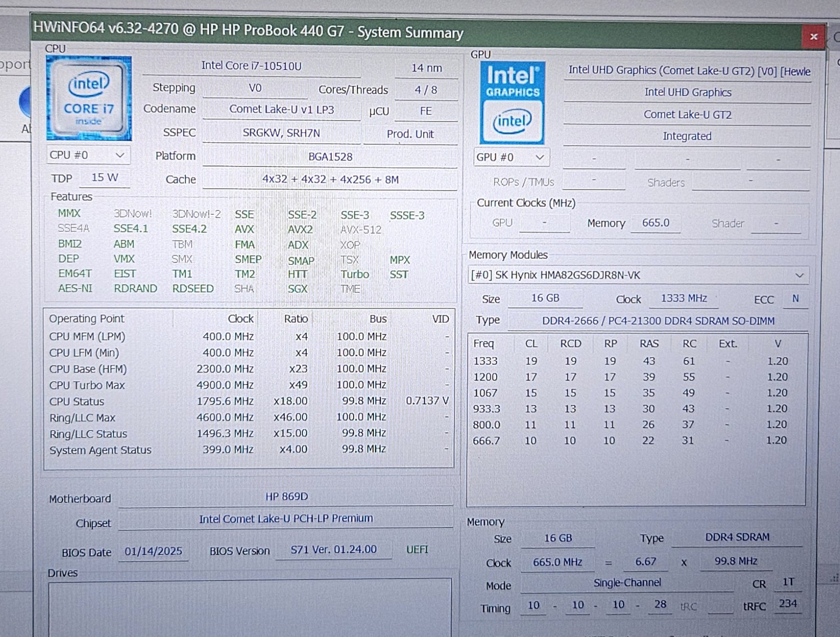Click the SGX feature flag

(x=297, y=289)
